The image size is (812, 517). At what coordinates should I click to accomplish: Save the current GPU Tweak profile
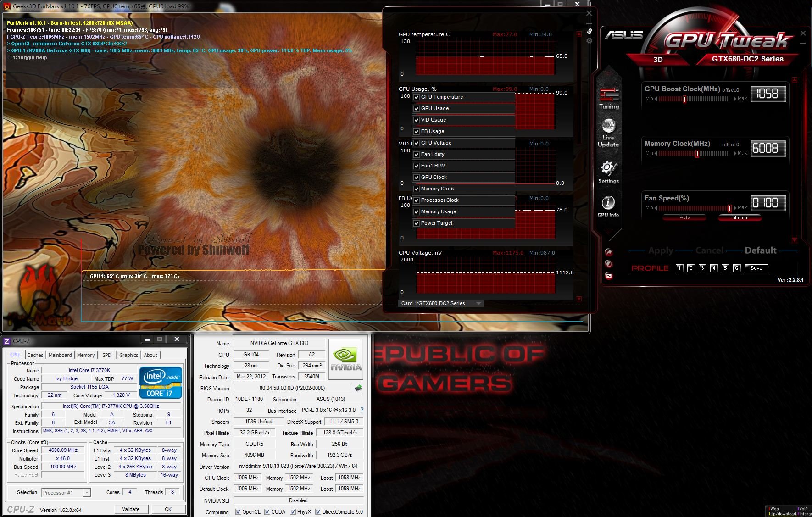(756, 268)
